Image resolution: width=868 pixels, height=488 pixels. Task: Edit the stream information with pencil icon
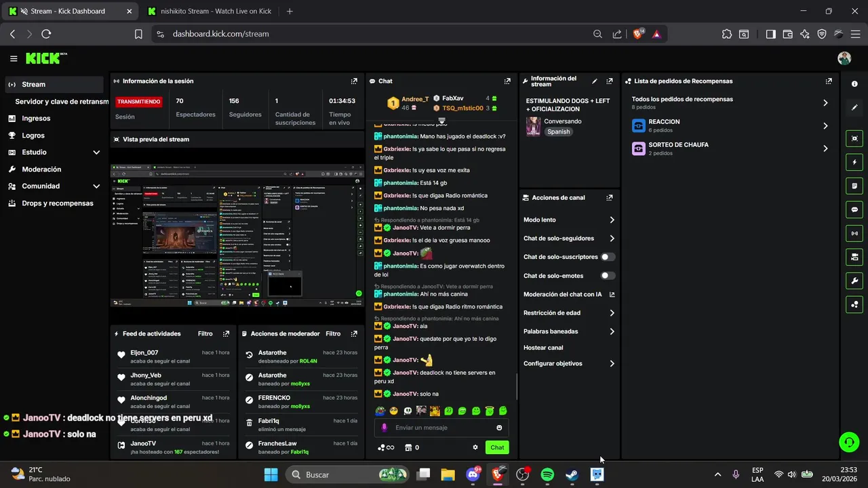(x=595, y=81)
